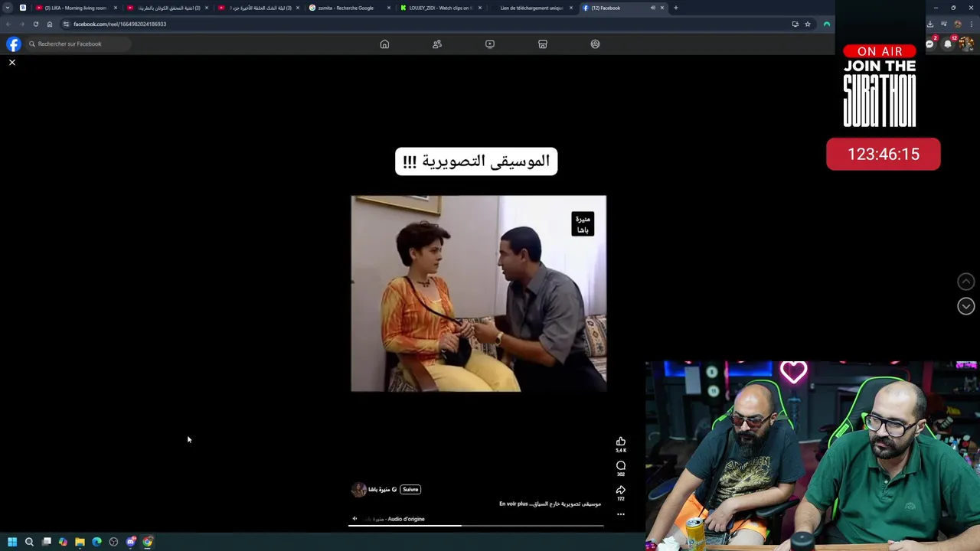Seek on the reel progress bar
Image resolution: width=980 pixels, height=551 pixels.
click(476, 526)
